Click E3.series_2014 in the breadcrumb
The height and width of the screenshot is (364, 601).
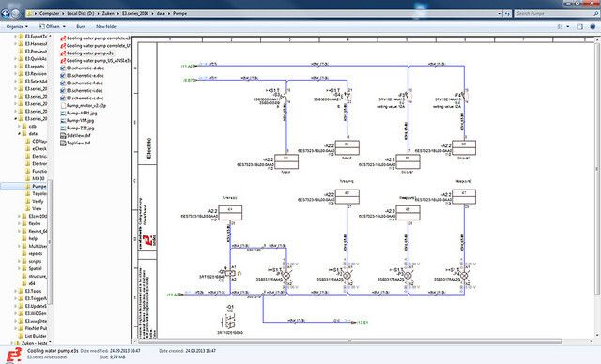coord(135,13)
